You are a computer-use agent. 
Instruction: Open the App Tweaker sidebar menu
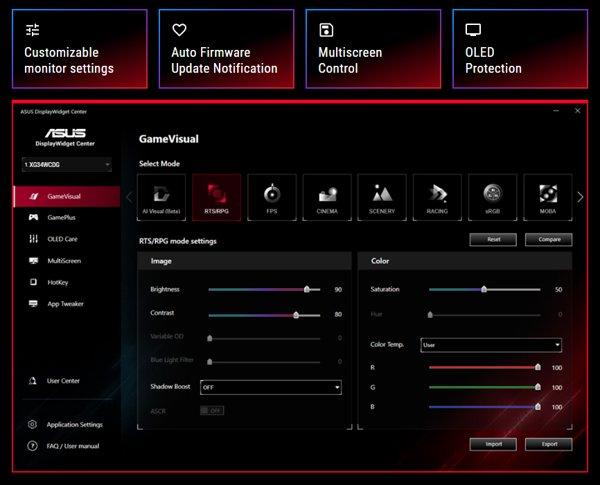[x=67, y=304]
